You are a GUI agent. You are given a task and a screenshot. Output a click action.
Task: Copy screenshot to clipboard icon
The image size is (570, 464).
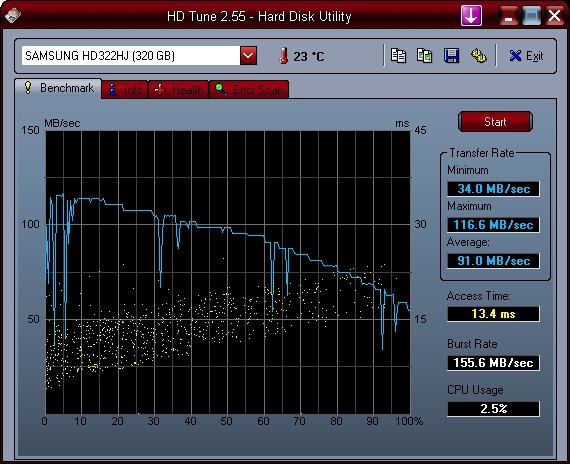click(424, 56)
